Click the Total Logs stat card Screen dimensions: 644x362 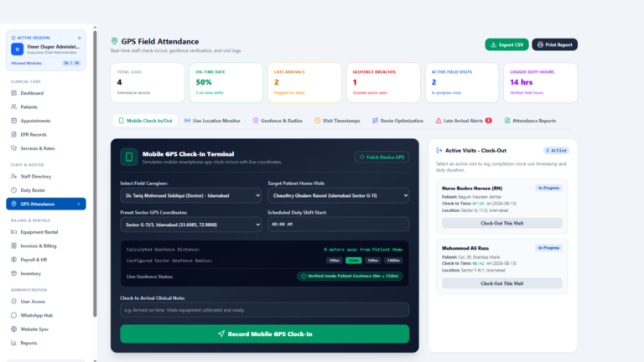click(x=148, y=82)
